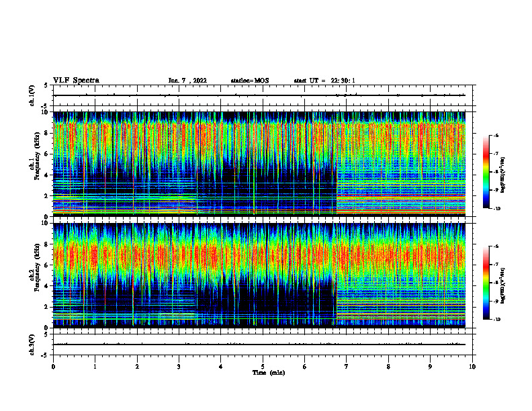
Task: Click the ch.2 frequency tick label 4
Action: tap(46, 286)
